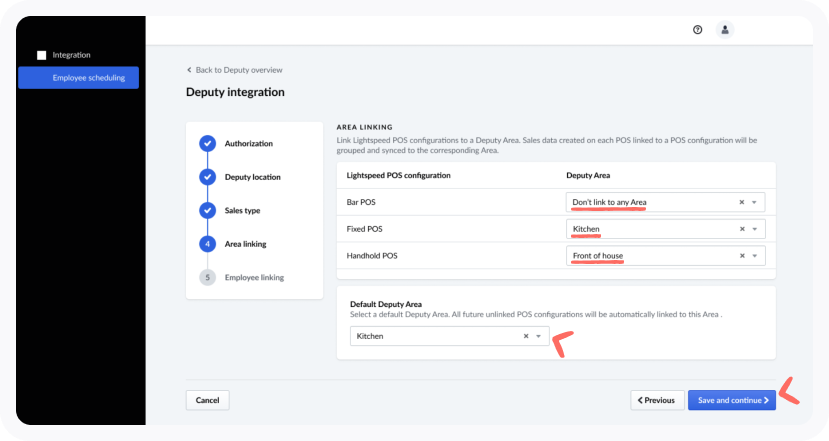This screenshot has width=829, height=441.
Task: Click the Handhold POS row label
Action: [x=372, y=255]
